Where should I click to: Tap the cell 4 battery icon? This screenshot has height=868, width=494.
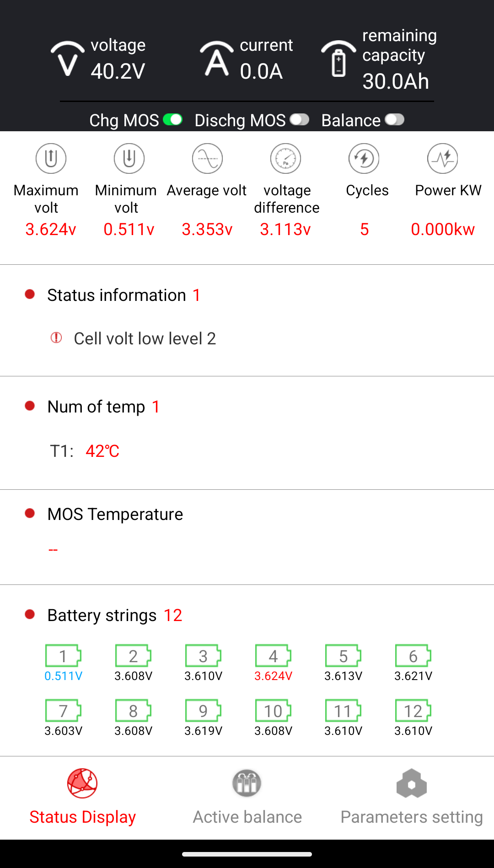coord(273,656)
